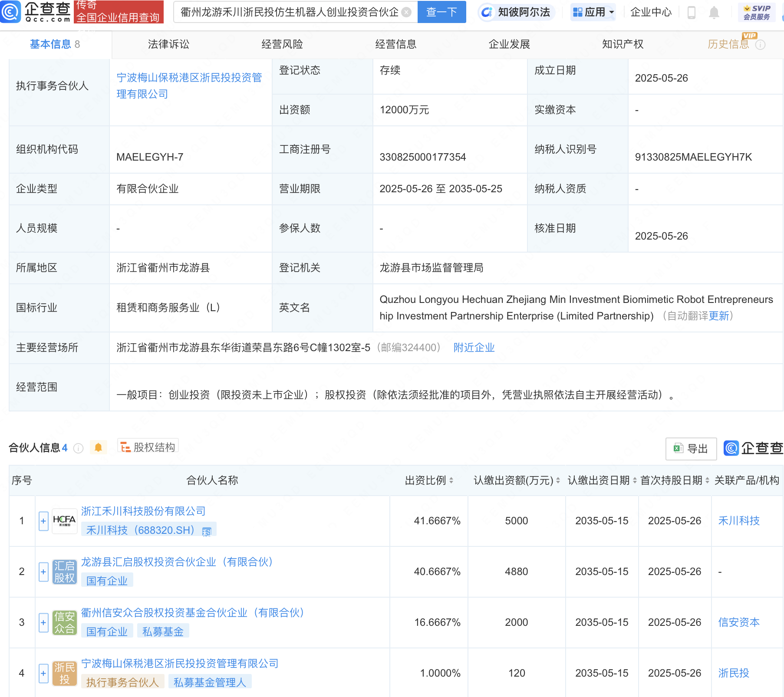Click the 导出 export button
784x697 pixels.
691,449
